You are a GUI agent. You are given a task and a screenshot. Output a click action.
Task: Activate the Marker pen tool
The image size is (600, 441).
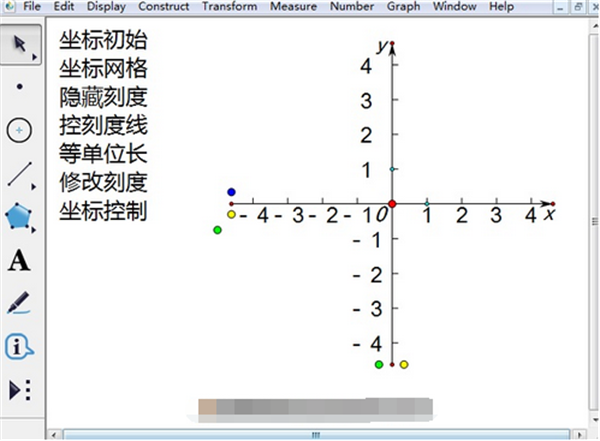[x=19, y=303]
